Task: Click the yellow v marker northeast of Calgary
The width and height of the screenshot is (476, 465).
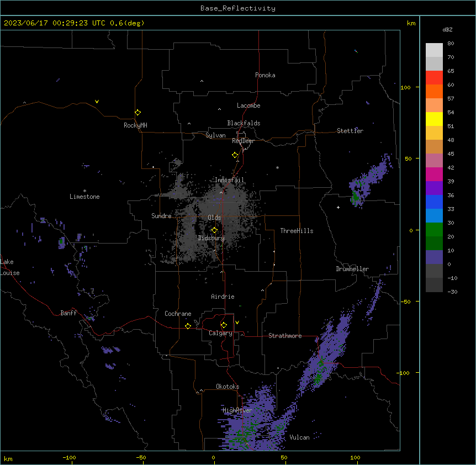Action: click(237, 323)
